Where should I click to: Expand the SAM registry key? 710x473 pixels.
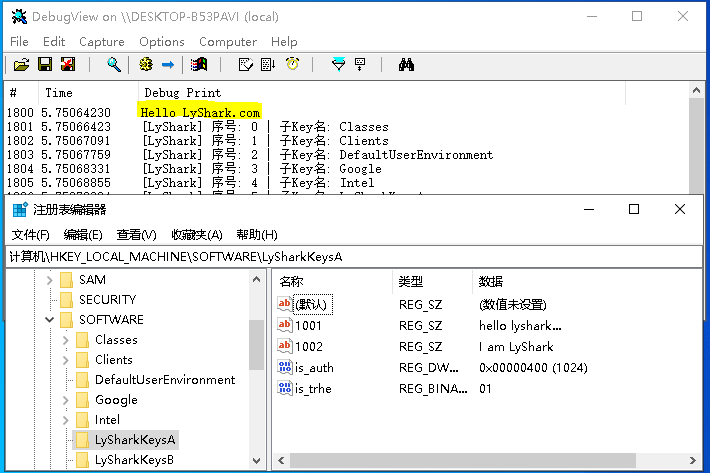[x=50, y=280]
